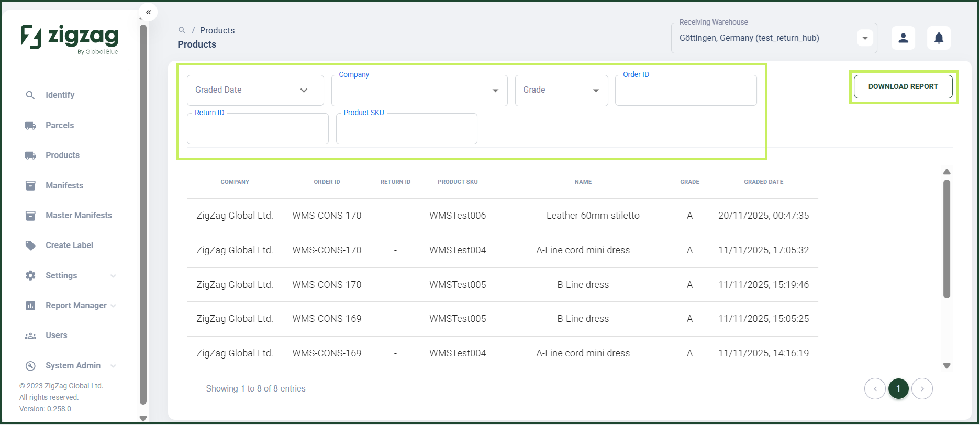Screen dimensions: 980x425
Task: Open Receiving Warehouse dropdown arrow
Action: pos(865,38)
